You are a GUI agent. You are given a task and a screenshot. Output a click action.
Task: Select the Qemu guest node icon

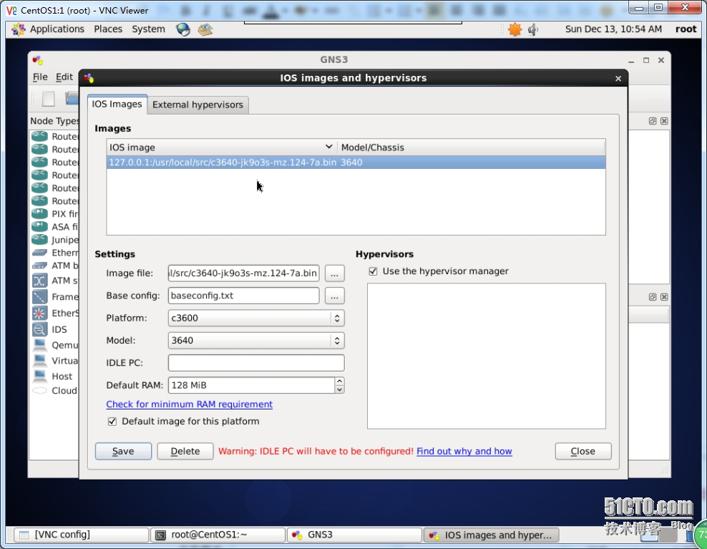click(40, 345)
